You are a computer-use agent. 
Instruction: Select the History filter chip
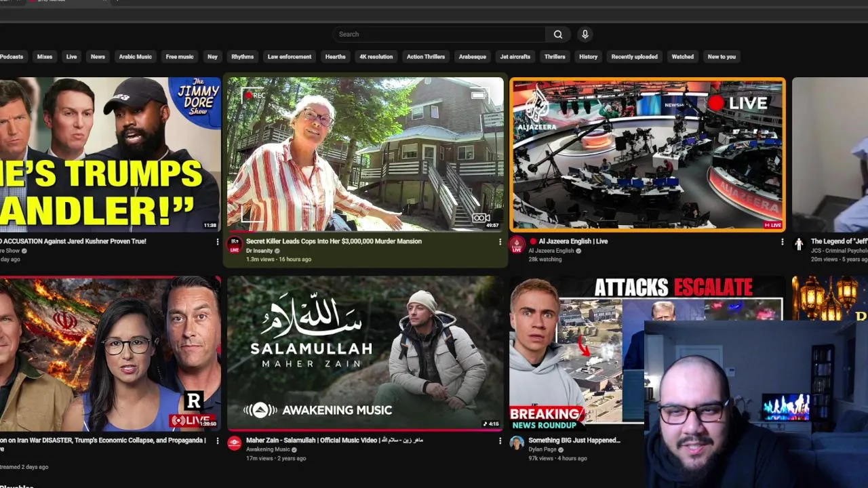point(588,57)
